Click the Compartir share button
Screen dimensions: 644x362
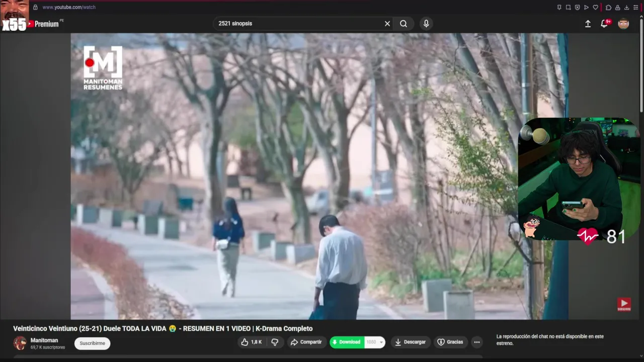pyautogui.click(x=306, y=342)
